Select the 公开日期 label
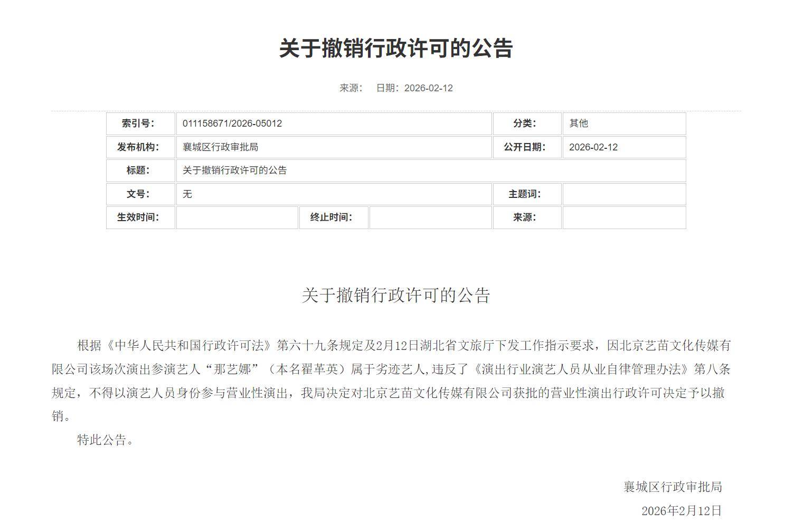Viewport: 785px width, 532px height. [525, 147]
